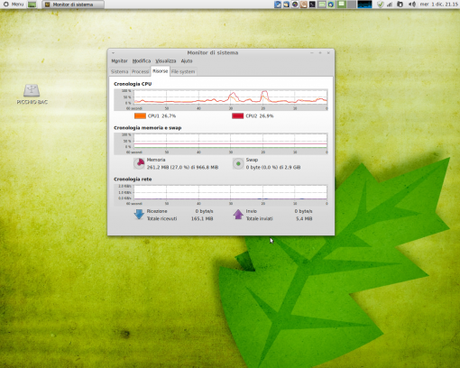Click the memory and swap history graph
The image size is (460, 368).
pos(221,144)
